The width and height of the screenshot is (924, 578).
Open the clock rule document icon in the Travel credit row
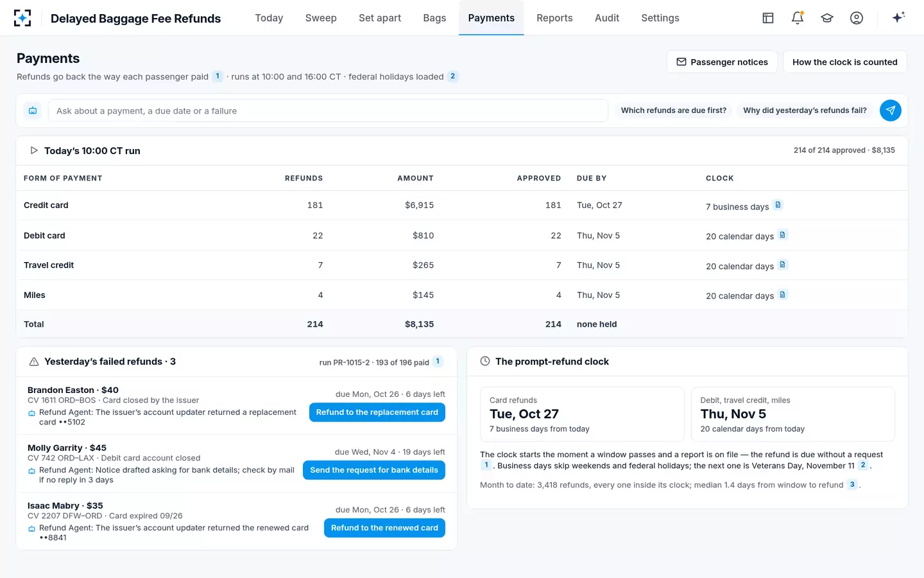783,265
